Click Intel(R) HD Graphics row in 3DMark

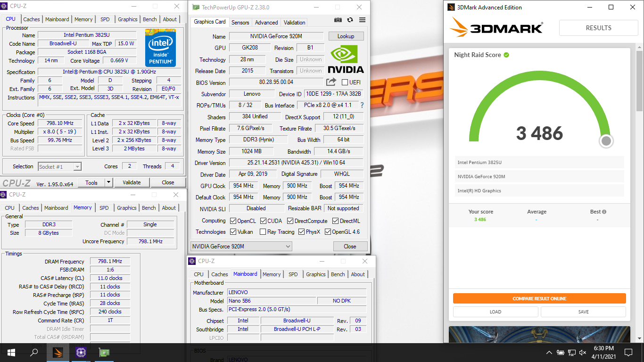pyautogui.click(x=539, y=190)
